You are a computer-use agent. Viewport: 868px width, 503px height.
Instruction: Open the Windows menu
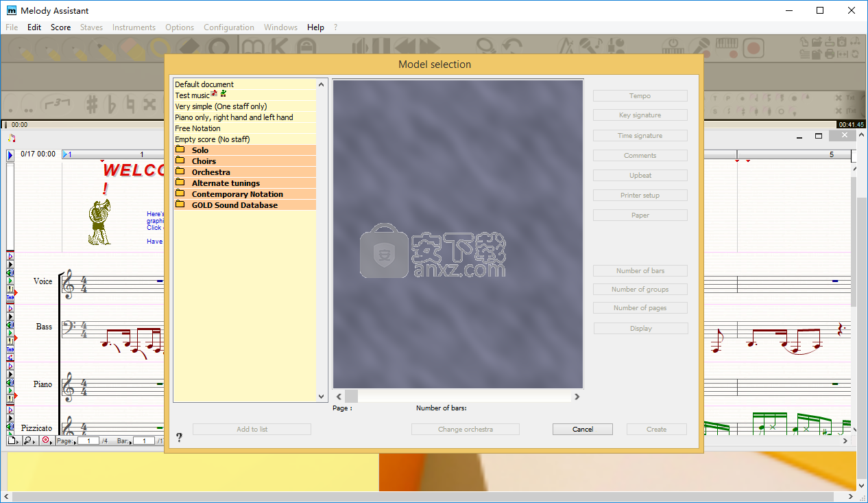(x=281, y=27)
